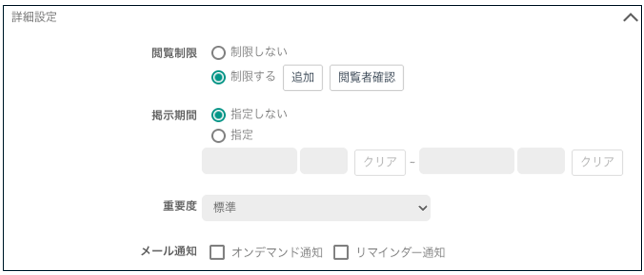Select the 制限する radio option
The width and height of the screenshot is (644, 275).
[219, 78]
